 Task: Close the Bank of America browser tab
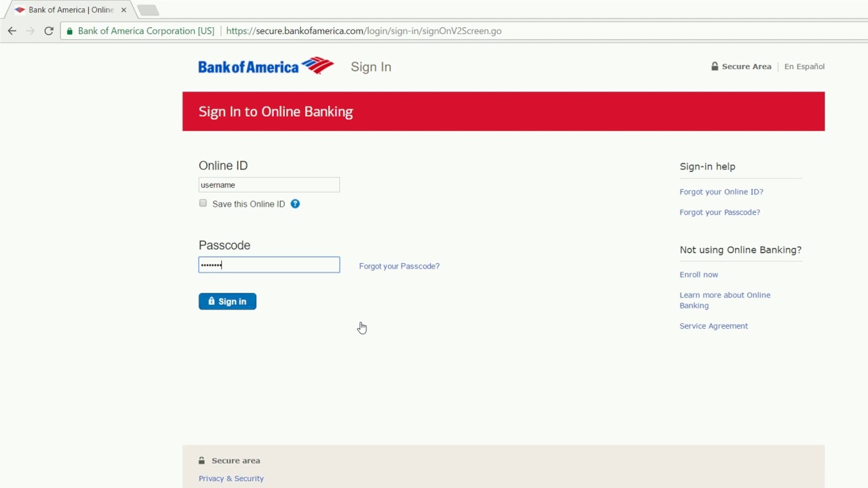coord(123,10)
